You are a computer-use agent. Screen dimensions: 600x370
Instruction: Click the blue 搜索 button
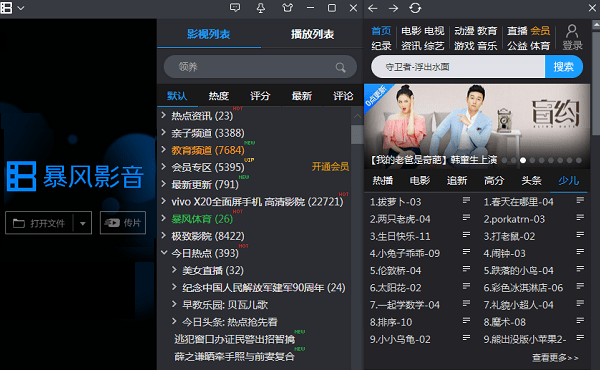pos(564,67)
